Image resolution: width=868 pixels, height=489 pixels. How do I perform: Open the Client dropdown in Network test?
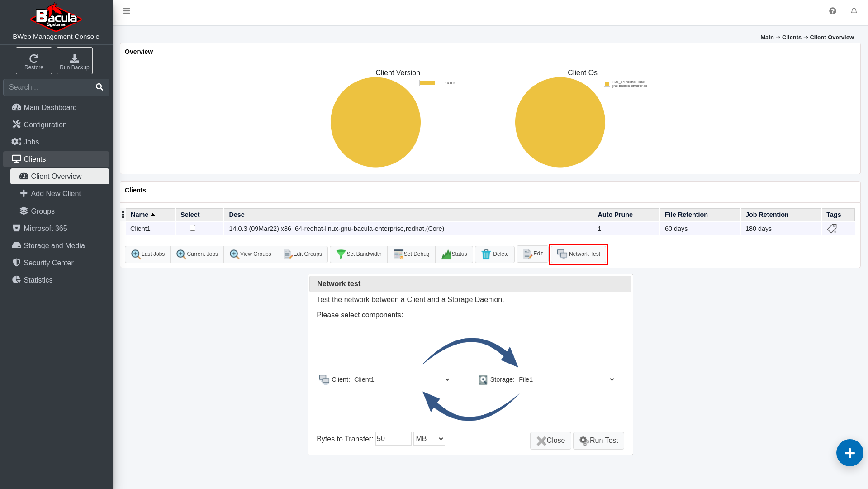click(x=402, y=379)
